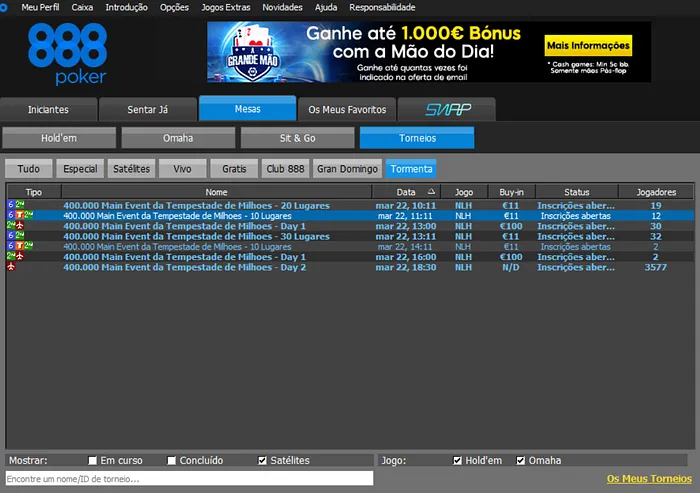Open the Jogos Extras menu
700x493 pixels.
point(225,8)
